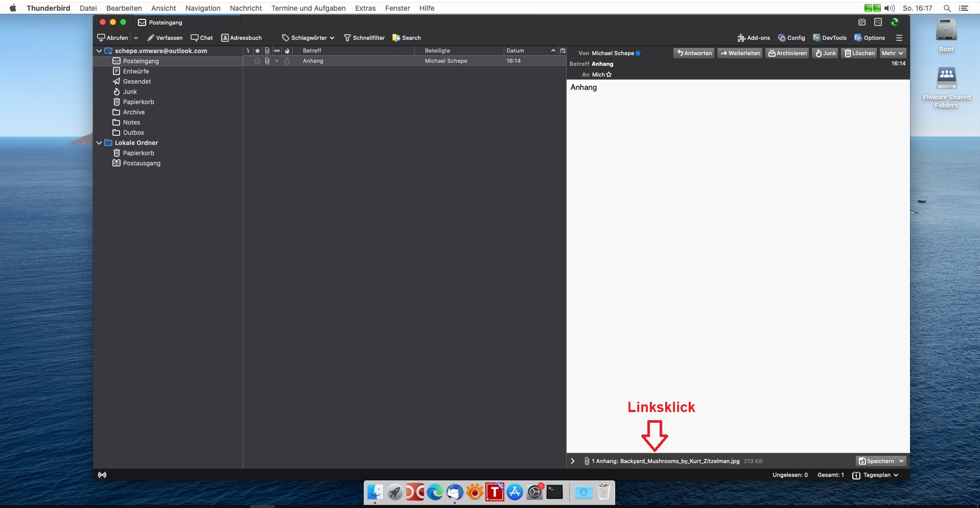Open the Schlagwörter tag dropdown

click(x=308, y=38)
